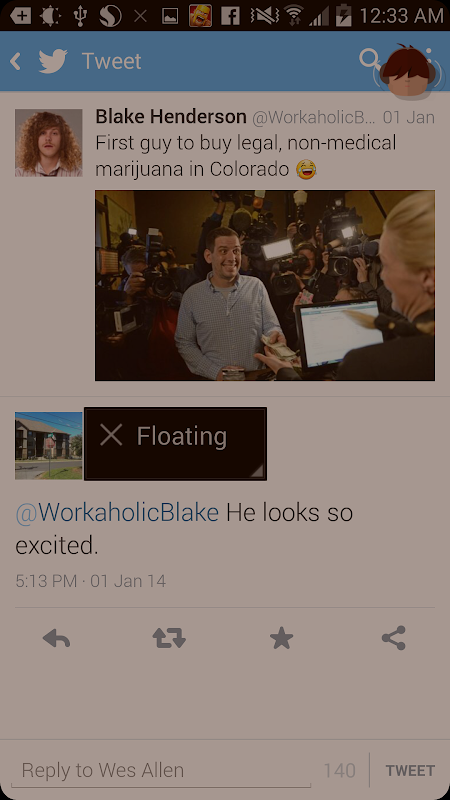Focus the Reply to Wes Allen field

pos(161,770)
